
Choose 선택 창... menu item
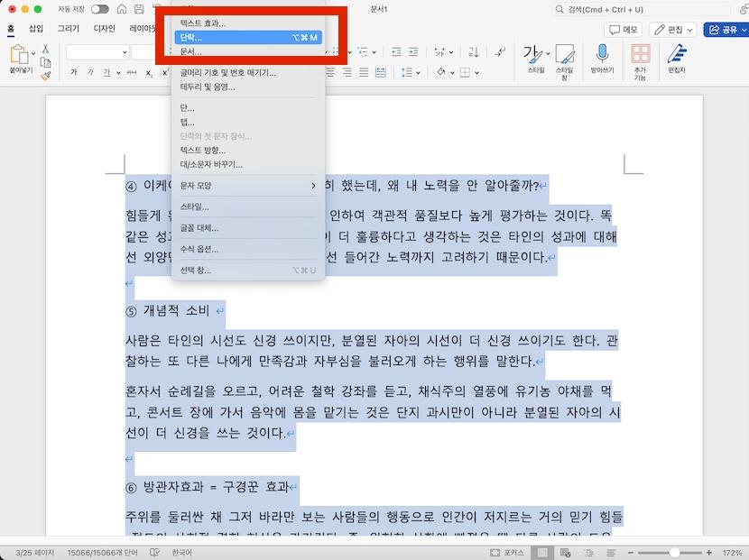point(248,271)
